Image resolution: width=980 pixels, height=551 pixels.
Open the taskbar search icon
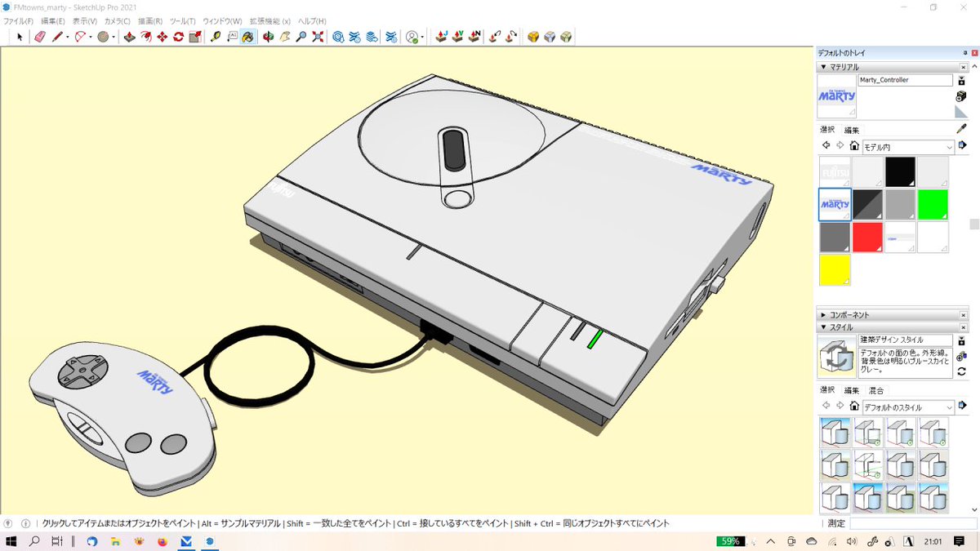34,541
